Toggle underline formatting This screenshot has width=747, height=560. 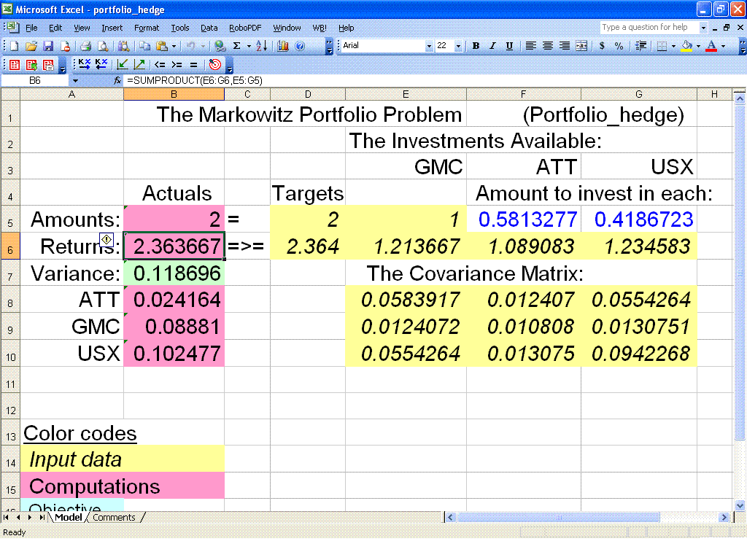pos(509,46)
